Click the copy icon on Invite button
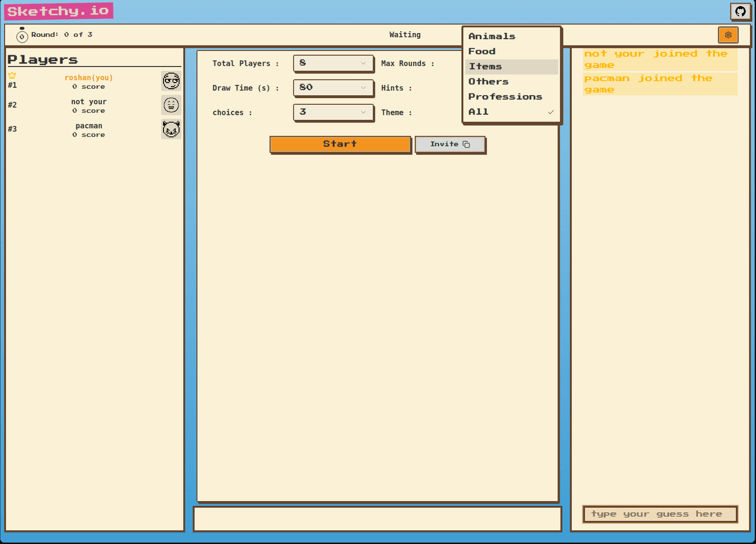This screenshot has width=756, height=544. tap(466, 145)
